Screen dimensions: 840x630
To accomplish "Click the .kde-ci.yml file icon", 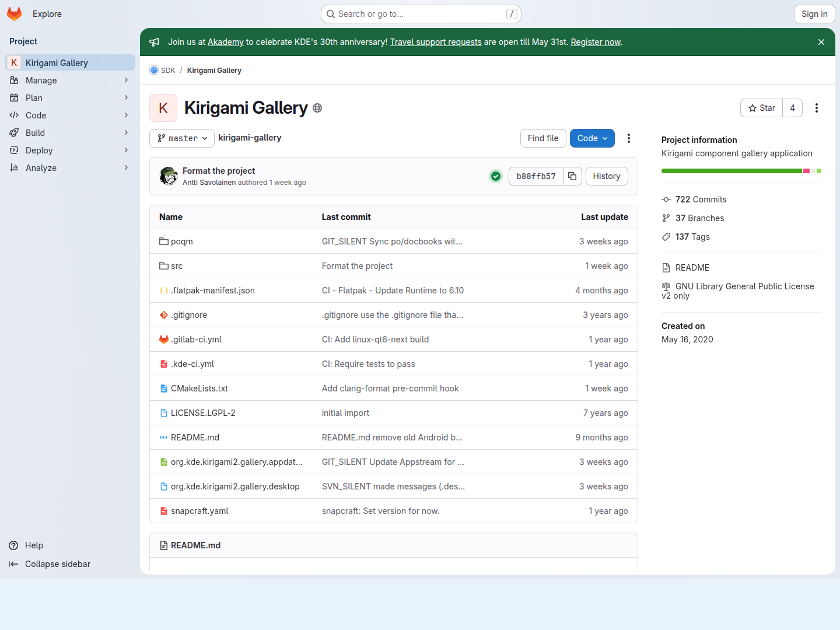I will (164, 364).
